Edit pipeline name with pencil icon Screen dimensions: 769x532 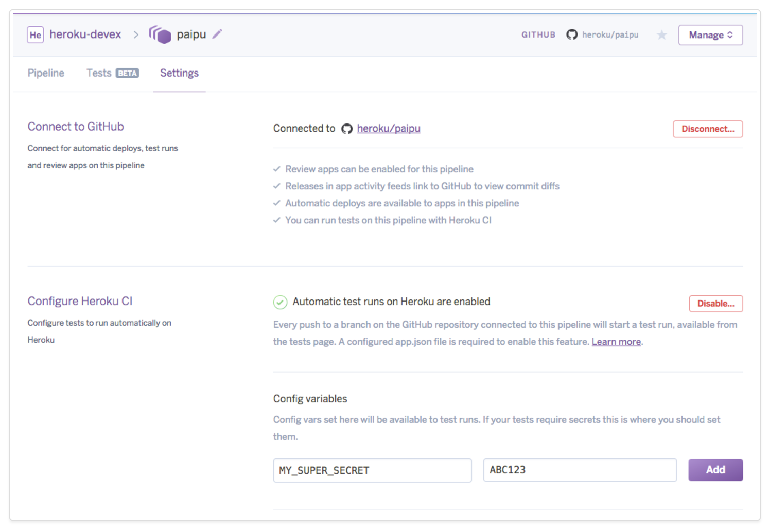pos(217,34)
